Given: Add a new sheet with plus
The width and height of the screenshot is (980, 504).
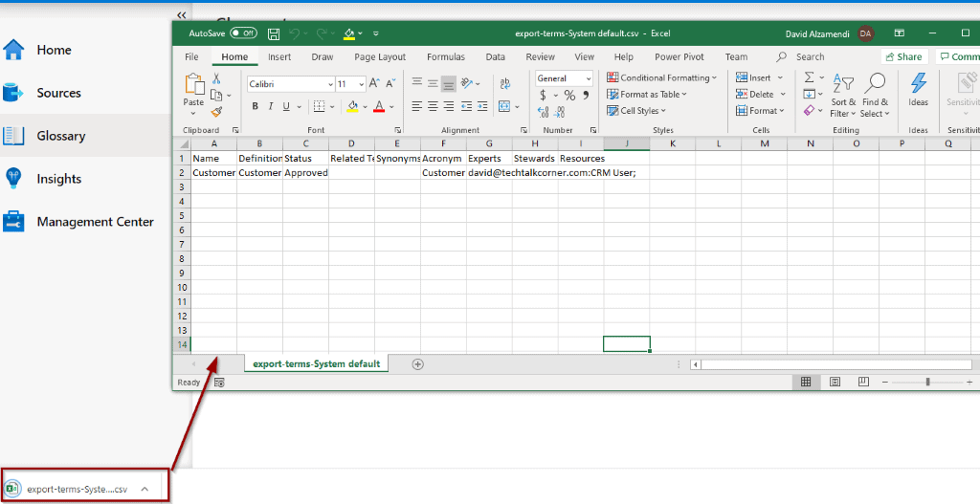Looking at the screenshot, I should tap(418, 364).
